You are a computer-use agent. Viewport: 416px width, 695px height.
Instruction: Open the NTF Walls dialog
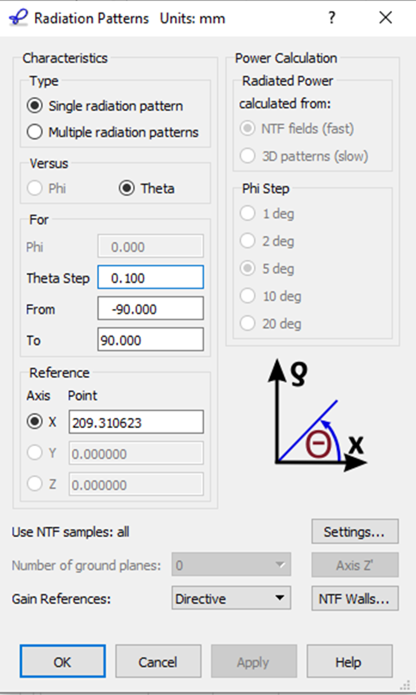(x=355, y=598)
